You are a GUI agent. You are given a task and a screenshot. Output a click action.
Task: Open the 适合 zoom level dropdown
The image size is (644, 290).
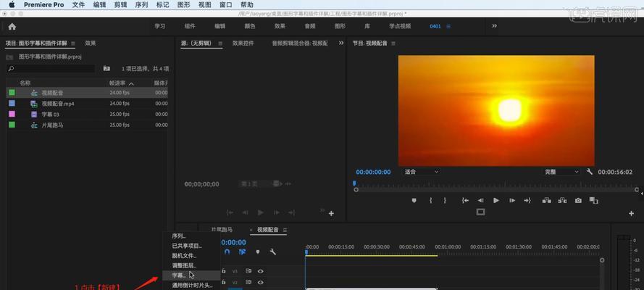421,172
